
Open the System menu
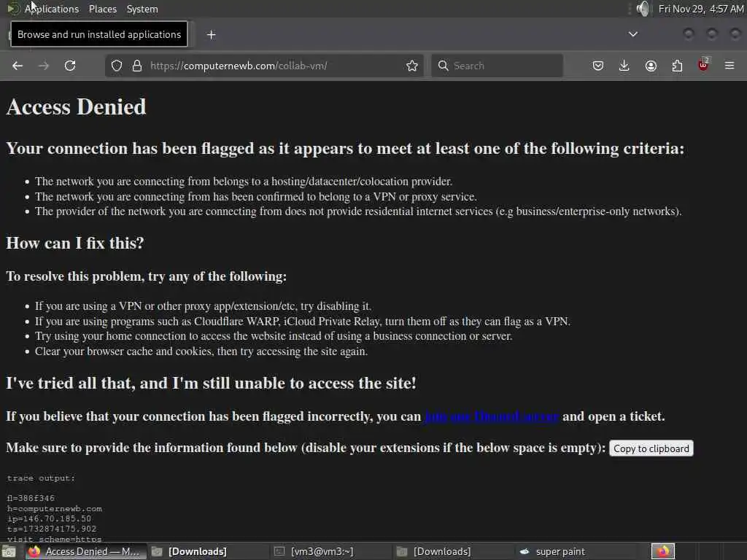tap(142, 9)
